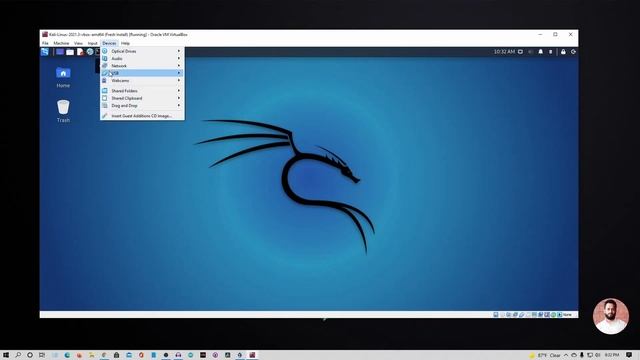
Task: Click the Kali panel clock 10:32 AM
Action: coord(504,52)
